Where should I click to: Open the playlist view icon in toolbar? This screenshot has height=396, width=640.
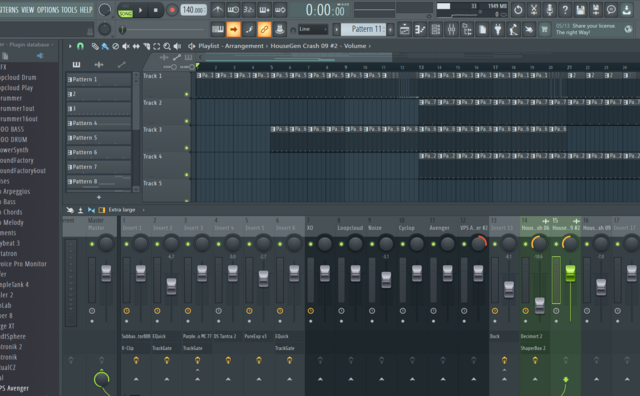click(404, 29)
